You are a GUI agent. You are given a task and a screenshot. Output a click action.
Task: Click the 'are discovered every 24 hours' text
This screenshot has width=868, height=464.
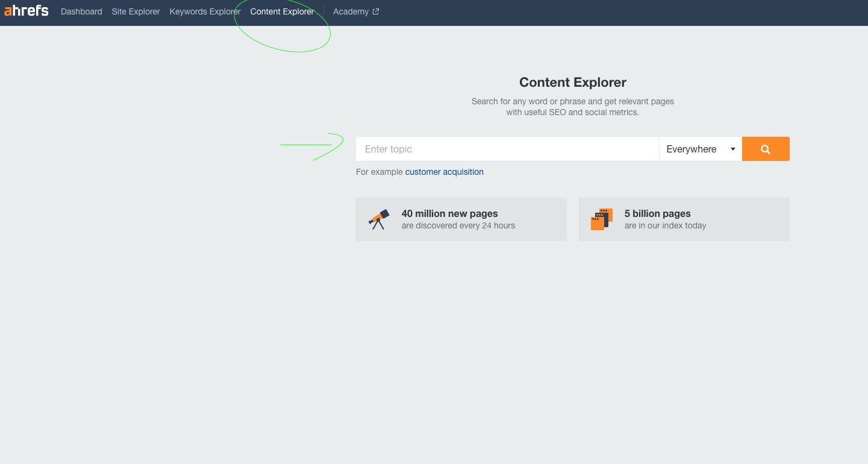pyautogui.click(x=458, y=225)
